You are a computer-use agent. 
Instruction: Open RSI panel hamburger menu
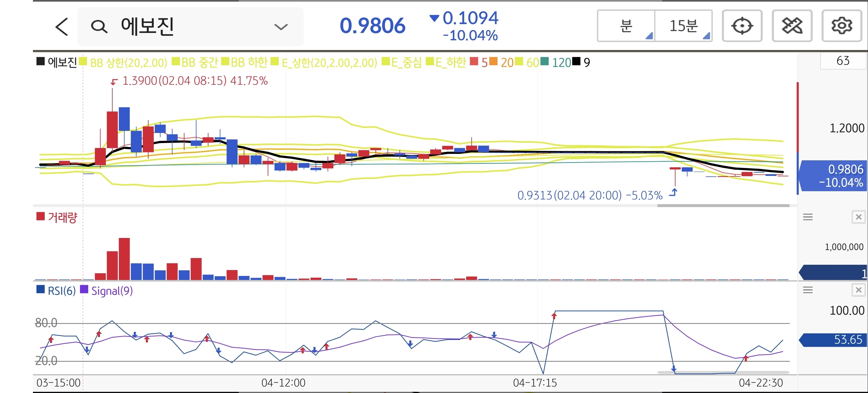[807, 290]
